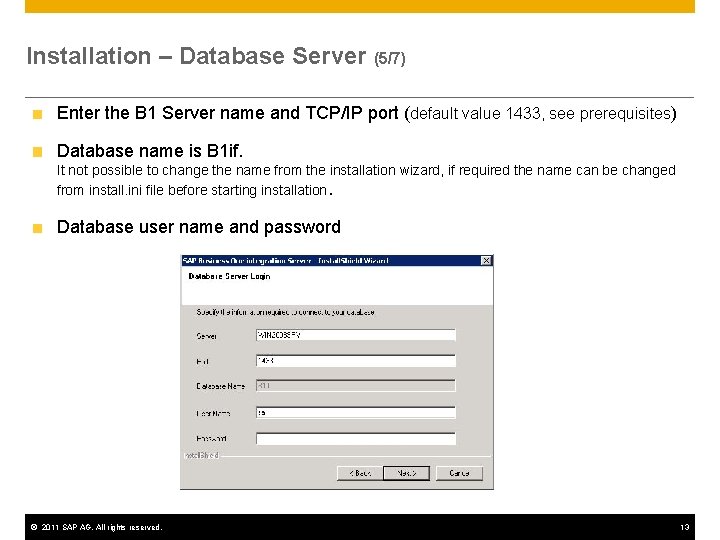Image resolution: width=720 pixels, height=540 pixels.
Task: Click the User Name label
Action: [x=213, y=413]
